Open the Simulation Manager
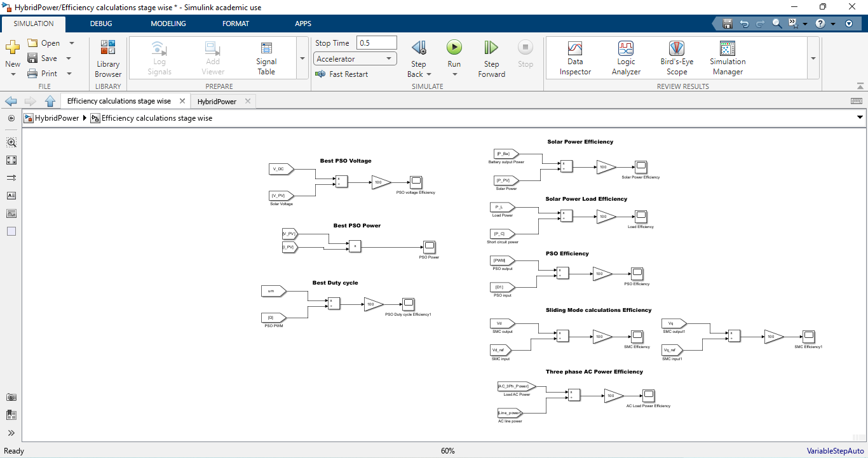The height and width of the screenshot is (458, 868). pos(728,58)
